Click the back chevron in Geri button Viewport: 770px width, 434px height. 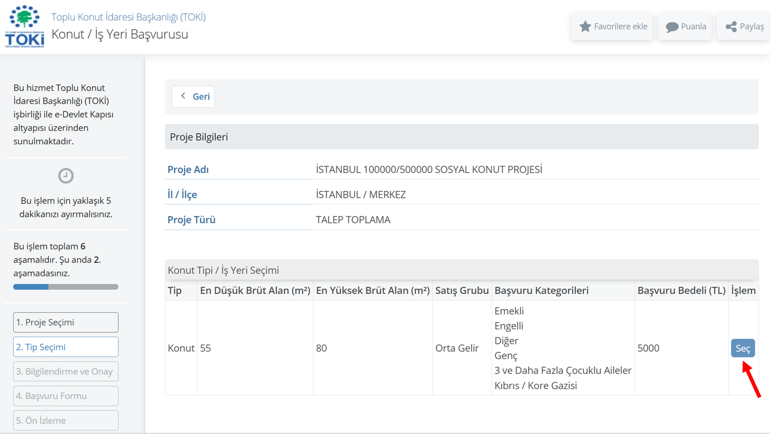[x=183, y=97]
